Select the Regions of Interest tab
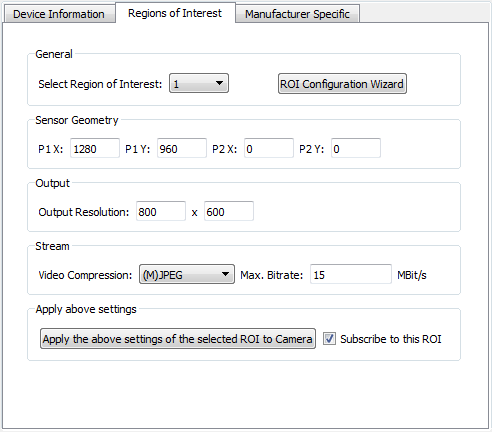This screenshot has height=432, width=492. pos(175,13)
